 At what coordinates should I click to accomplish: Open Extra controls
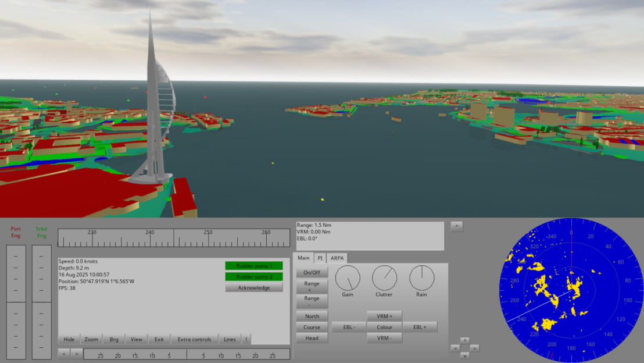[194, 339]
